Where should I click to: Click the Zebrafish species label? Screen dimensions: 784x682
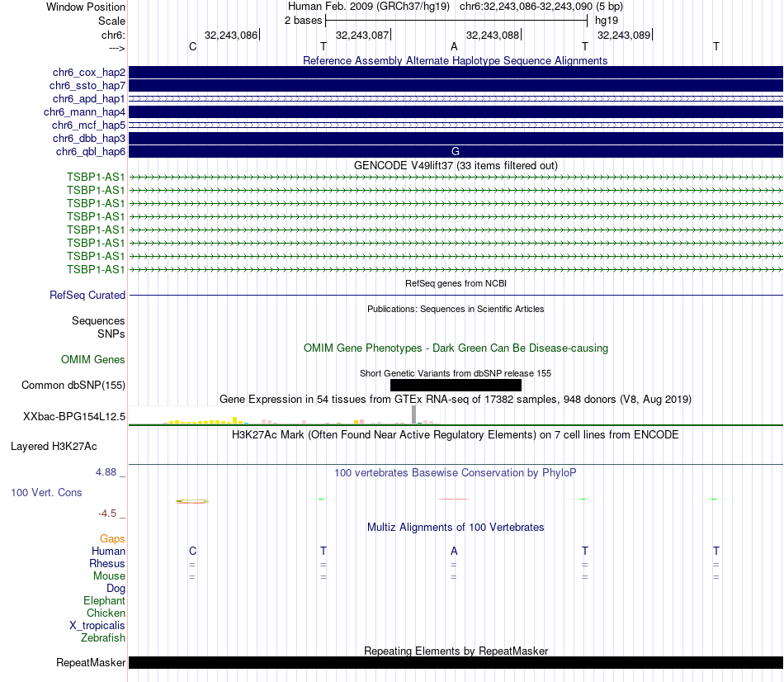[x=103, y=638]
